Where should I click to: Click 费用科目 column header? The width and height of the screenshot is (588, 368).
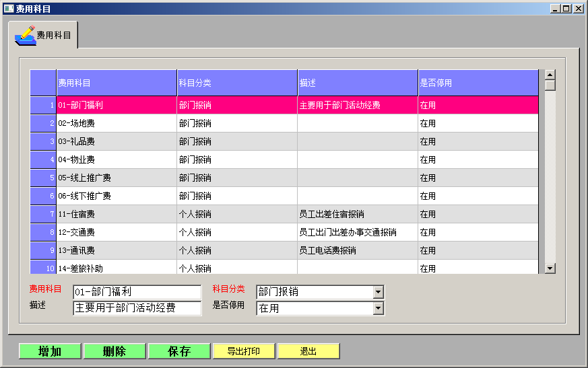117,83
